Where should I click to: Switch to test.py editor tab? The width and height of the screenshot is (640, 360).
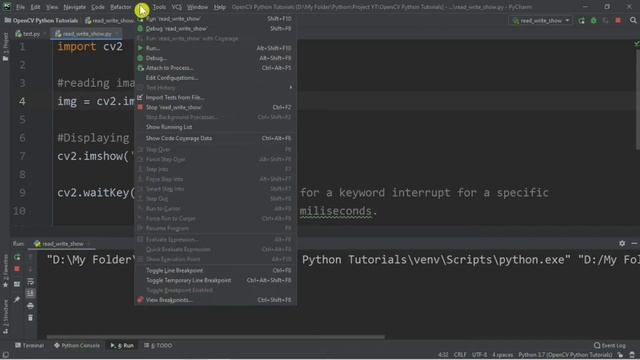(28, 34)
